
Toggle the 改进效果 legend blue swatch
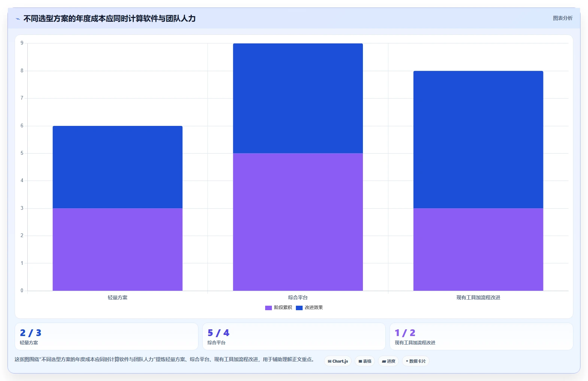[299, 308]
